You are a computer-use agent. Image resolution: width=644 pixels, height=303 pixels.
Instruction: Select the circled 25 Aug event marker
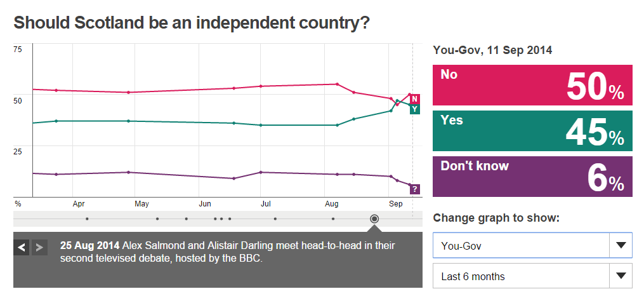(374, 219)
